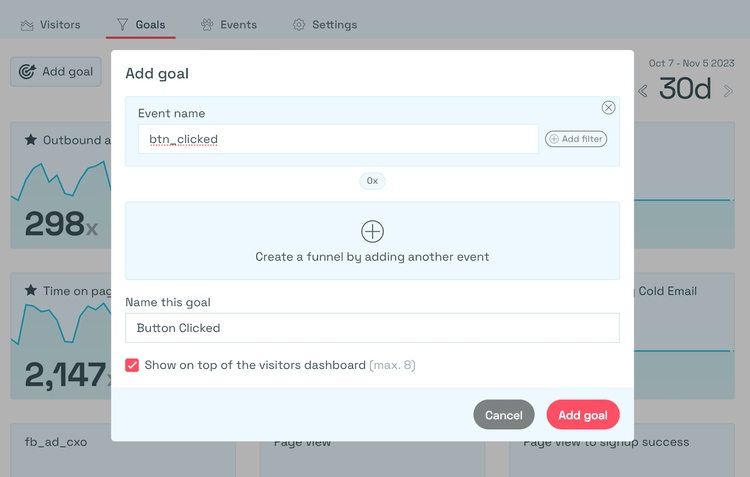Click the Name this goal text field

click(x=372, y=328)
